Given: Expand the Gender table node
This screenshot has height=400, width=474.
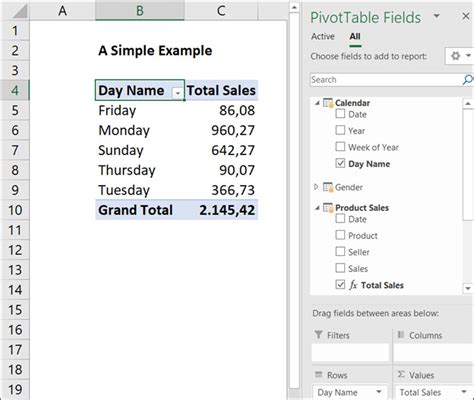Looking at the screenshot, I should (x=316, y=187).
